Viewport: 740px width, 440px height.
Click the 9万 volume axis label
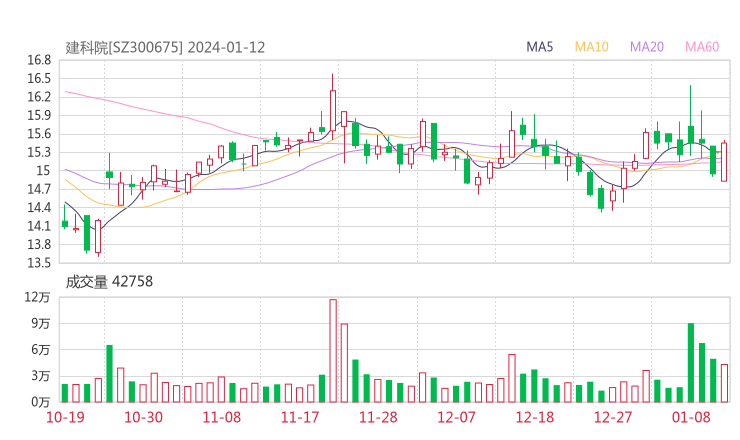pos(41,323)
